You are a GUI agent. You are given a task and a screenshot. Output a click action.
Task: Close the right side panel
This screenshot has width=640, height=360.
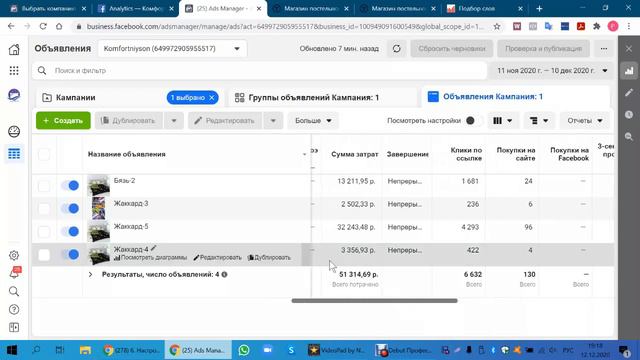[x=629, y=49]
